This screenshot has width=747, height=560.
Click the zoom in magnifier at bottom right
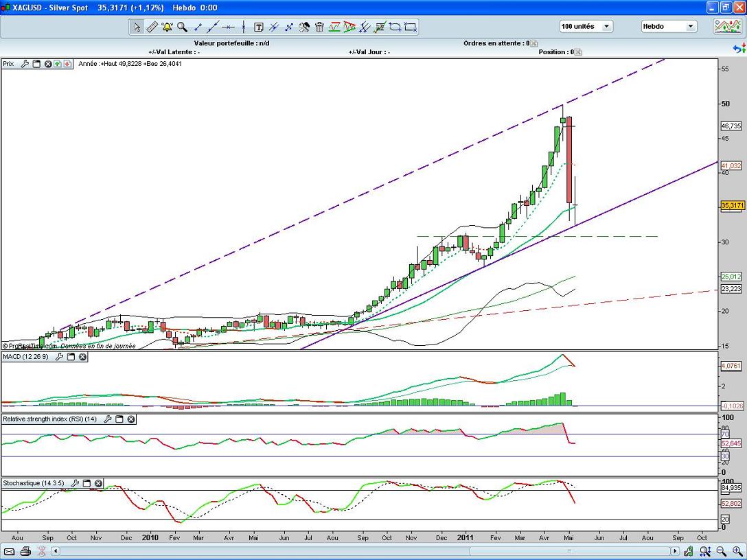tap(735, 551)
